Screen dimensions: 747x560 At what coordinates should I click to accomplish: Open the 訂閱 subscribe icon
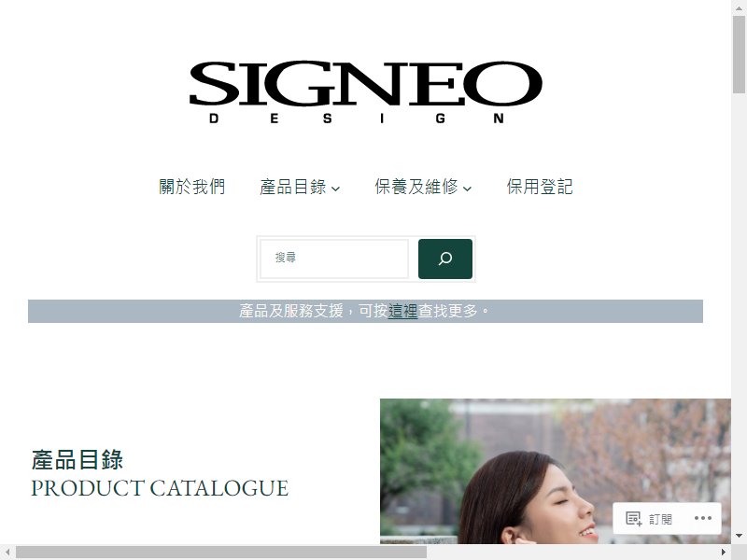(x=633, y=519)
